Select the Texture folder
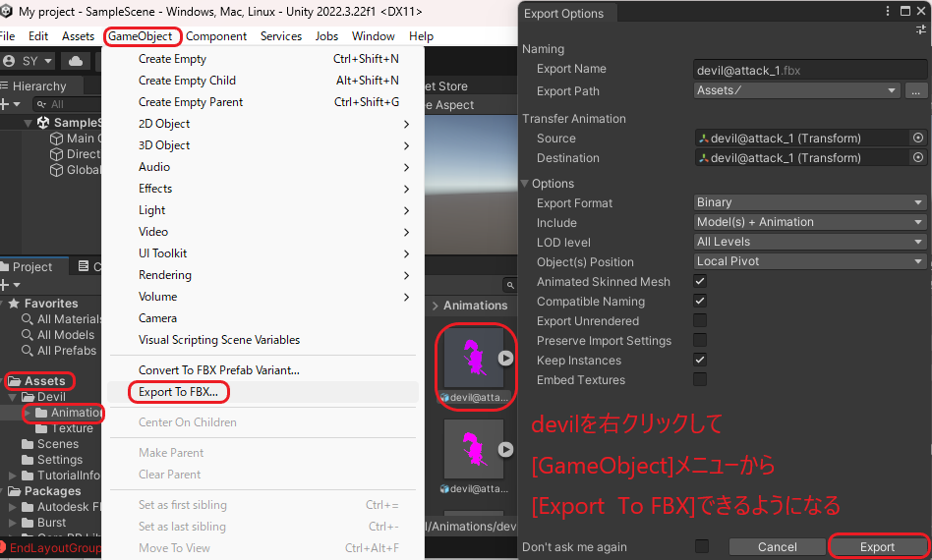 click(64, 428)
